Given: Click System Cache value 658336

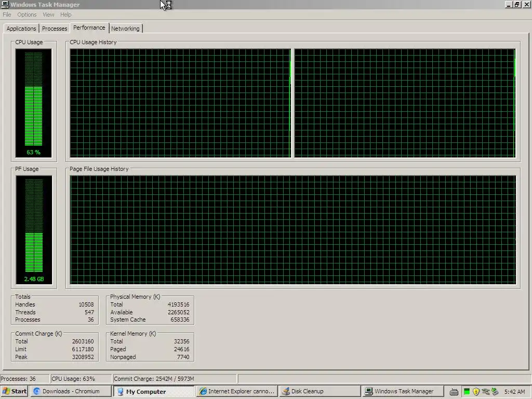Looking at the screenshot, I should (x=180, y=320).
